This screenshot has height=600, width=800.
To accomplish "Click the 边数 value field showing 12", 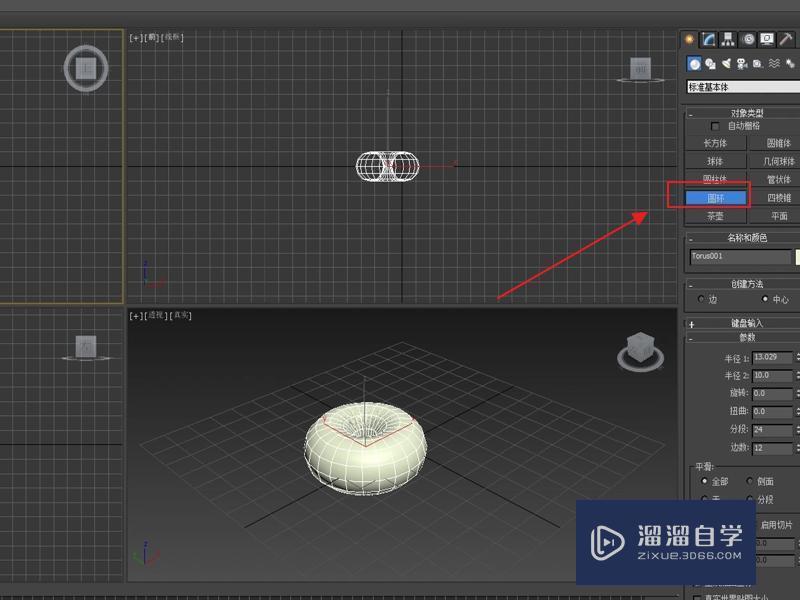I will 772,448.
